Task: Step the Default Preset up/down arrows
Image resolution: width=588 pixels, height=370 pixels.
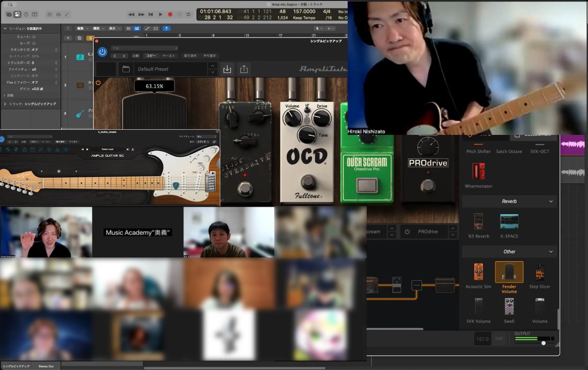Action: pos(212,69)
